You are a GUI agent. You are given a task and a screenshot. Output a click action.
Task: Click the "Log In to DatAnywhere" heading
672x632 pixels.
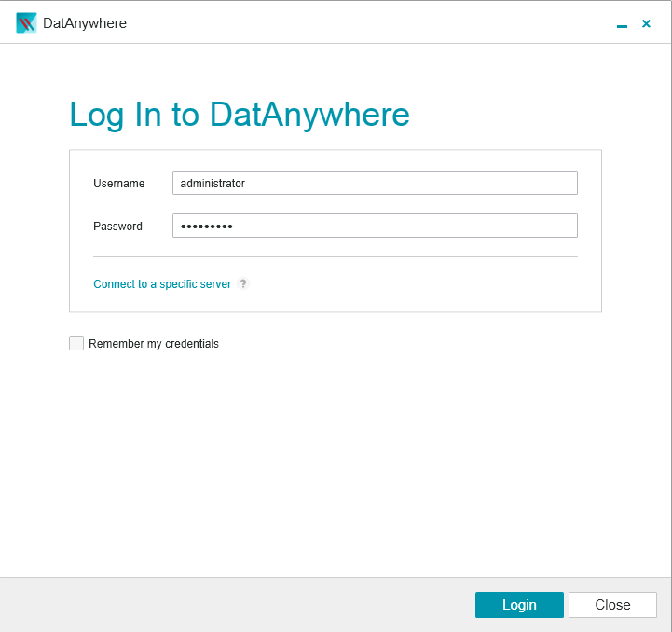pyautogui.click(x=240, y=115)
